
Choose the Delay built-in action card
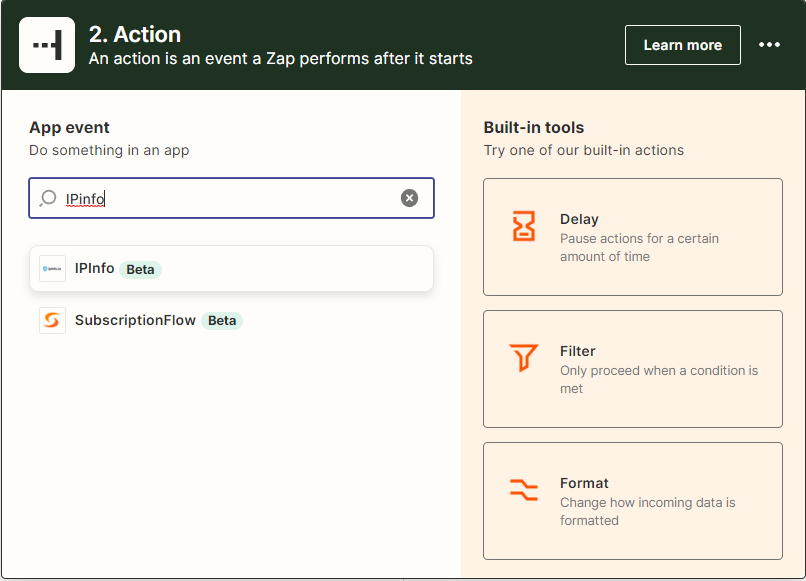632,237
